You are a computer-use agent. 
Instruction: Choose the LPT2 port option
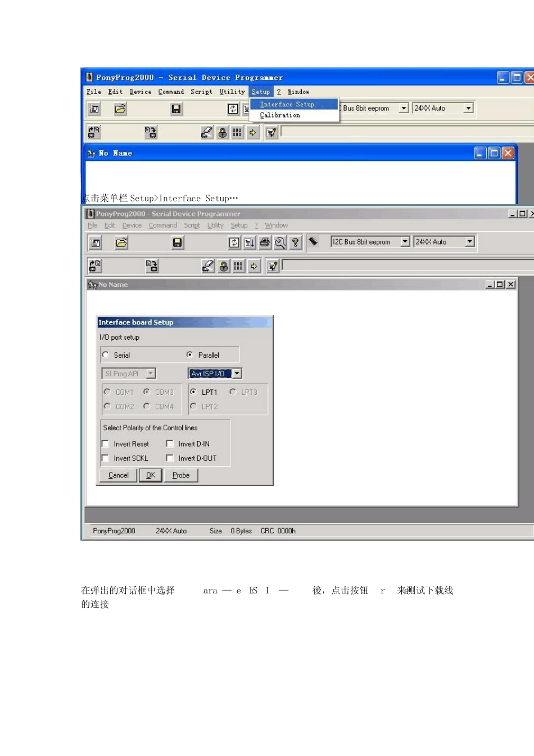(193, 406)
